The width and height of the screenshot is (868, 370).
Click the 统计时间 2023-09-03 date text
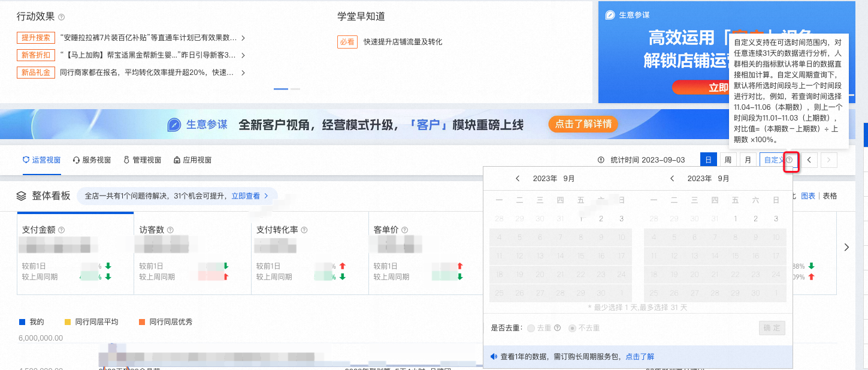(648, 160)
